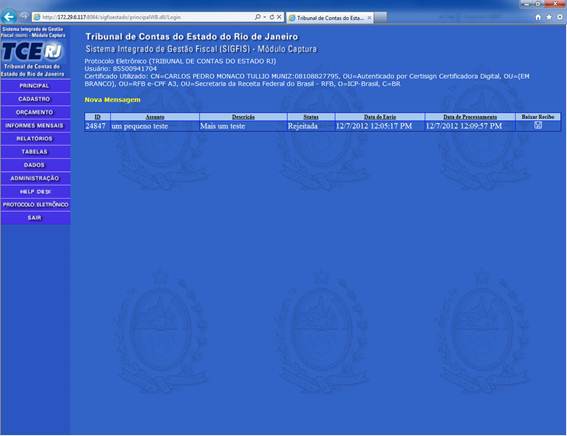567x436 pixels.
Task: Sort table by Data de Envio header
Action: (x=380, y=117)
